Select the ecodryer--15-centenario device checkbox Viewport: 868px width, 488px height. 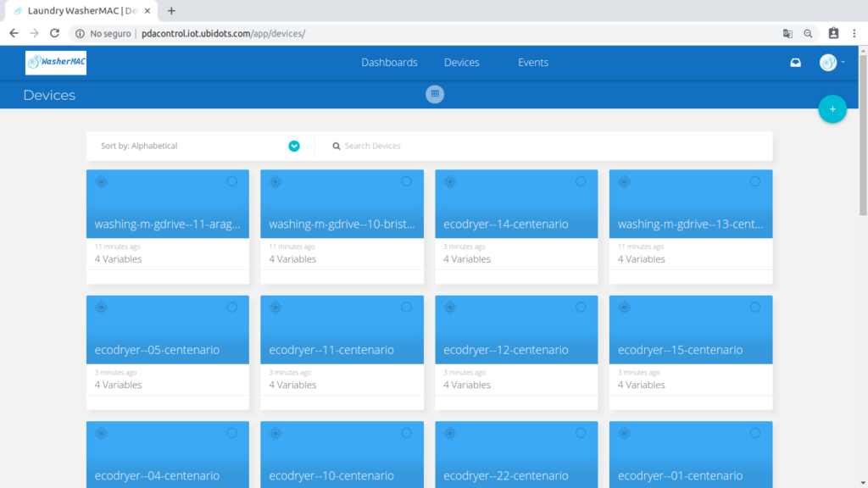tap(755, 307)
